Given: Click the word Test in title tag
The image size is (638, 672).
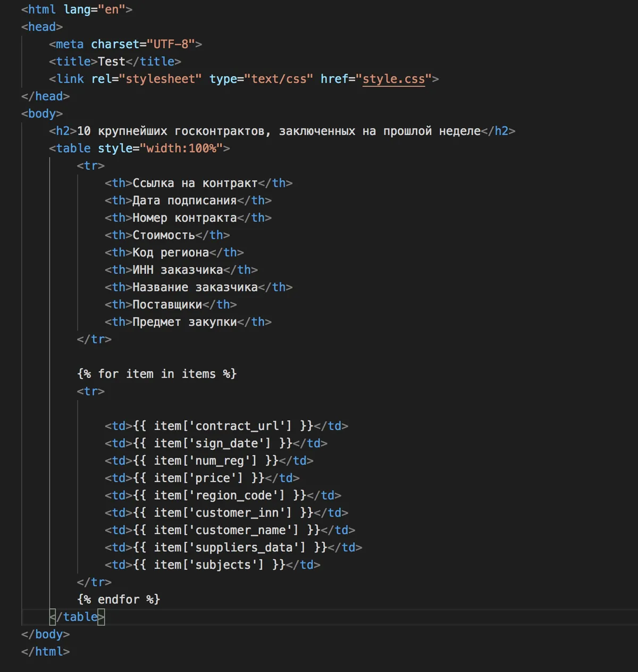Looking at the screenshot, I should [x=112, y=61].
